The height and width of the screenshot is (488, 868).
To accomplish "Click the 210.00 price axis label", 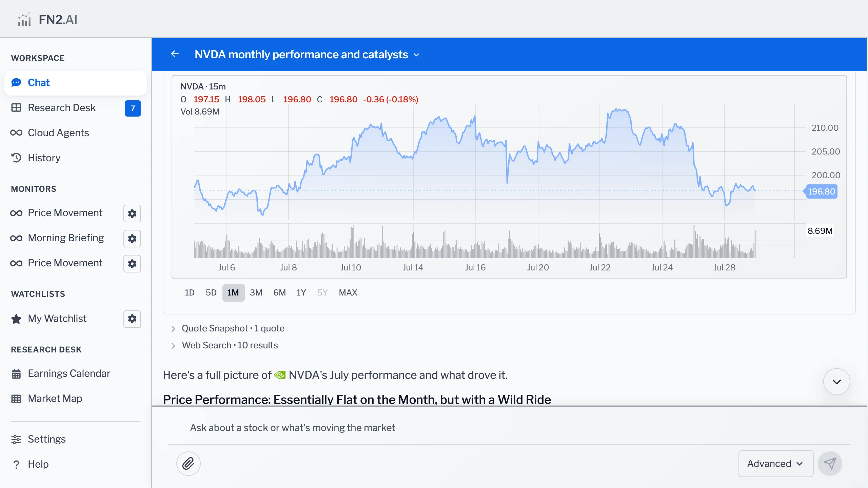I will (x=825, y=128).
